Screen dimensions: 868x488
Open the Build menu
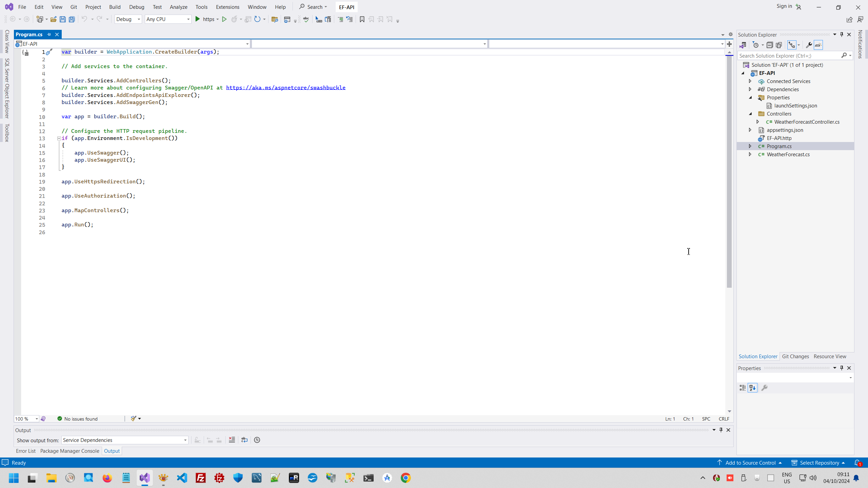pyautogui.click(x=115, y=7)
